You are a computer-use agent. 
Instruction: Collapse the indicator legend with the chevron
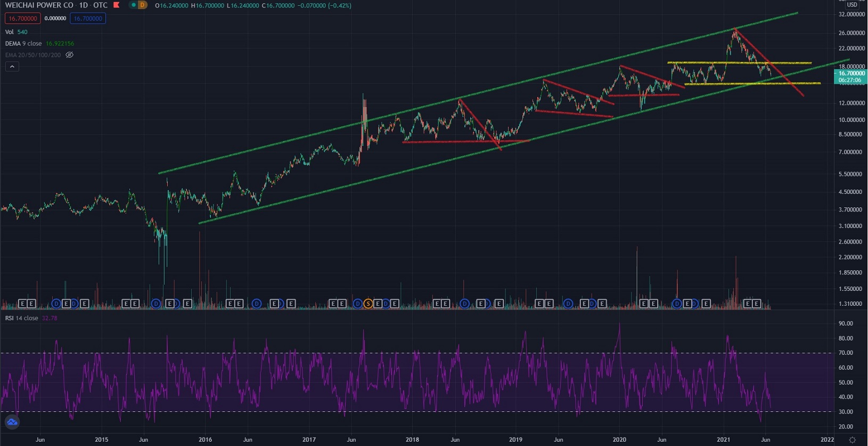point(12,67)
